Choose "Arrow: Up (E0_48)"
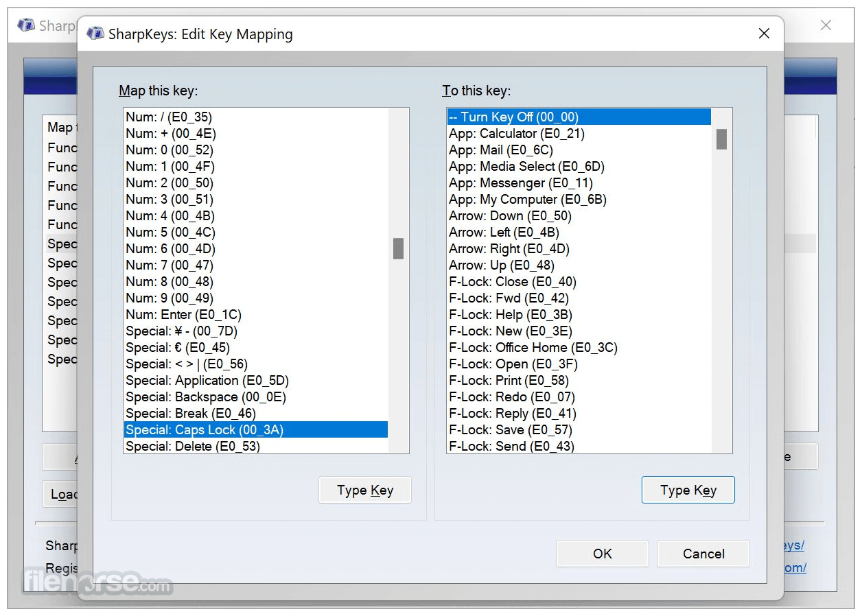The image size is (862, 616). click(x=579, y=265)
